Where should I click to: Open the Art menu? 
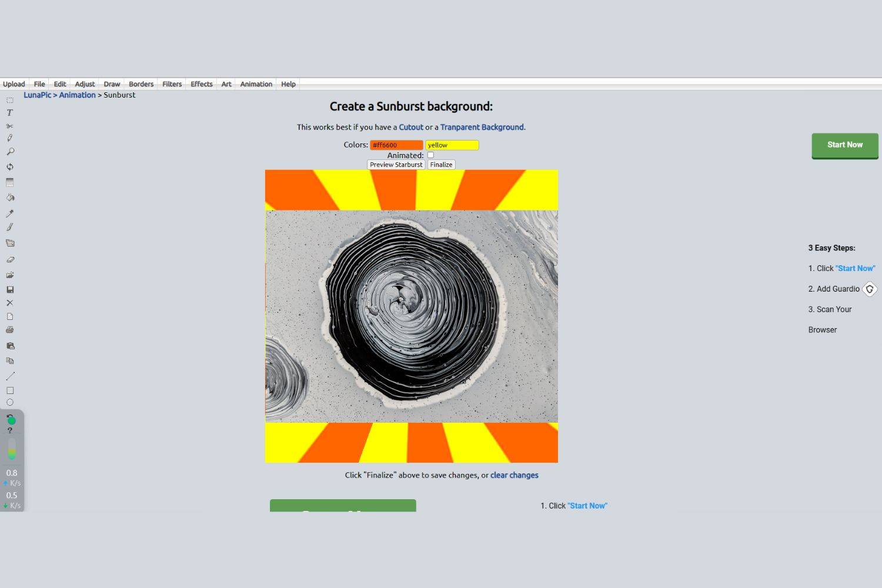[x=226, y=84]
